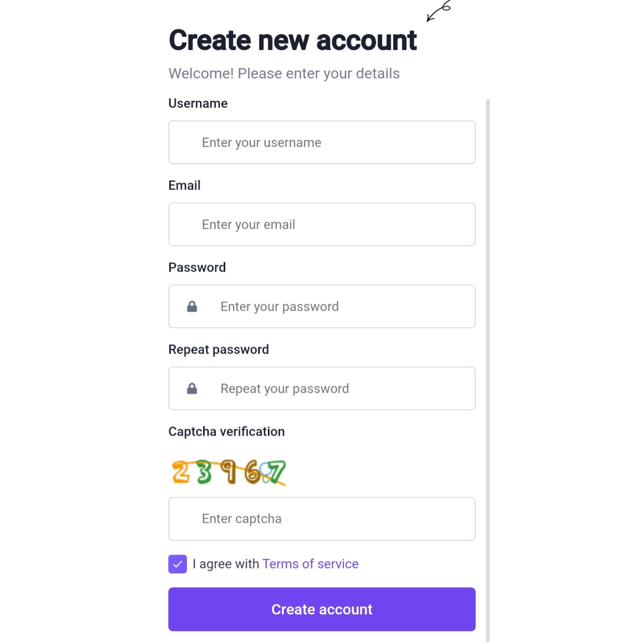644x644 pixels.
Task: Click the Email label
Action: click(x=184, y=186)
